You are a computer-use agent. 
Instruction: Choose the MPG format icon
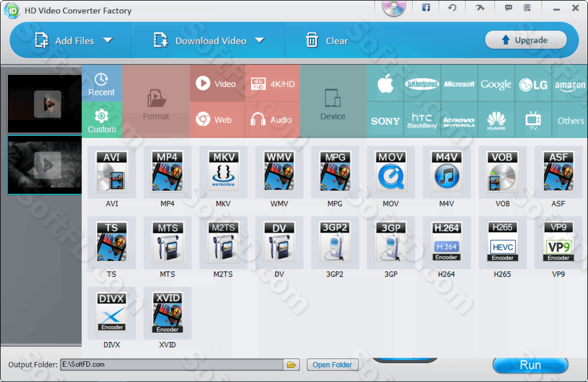tap(335, 172)
